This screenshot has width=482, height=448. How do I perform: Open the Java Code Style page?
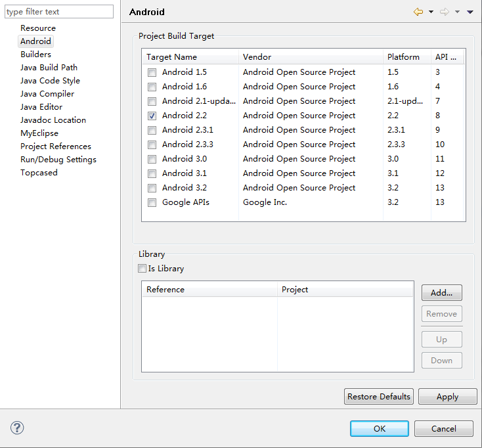pyautogui.click(x=50, y=81)
